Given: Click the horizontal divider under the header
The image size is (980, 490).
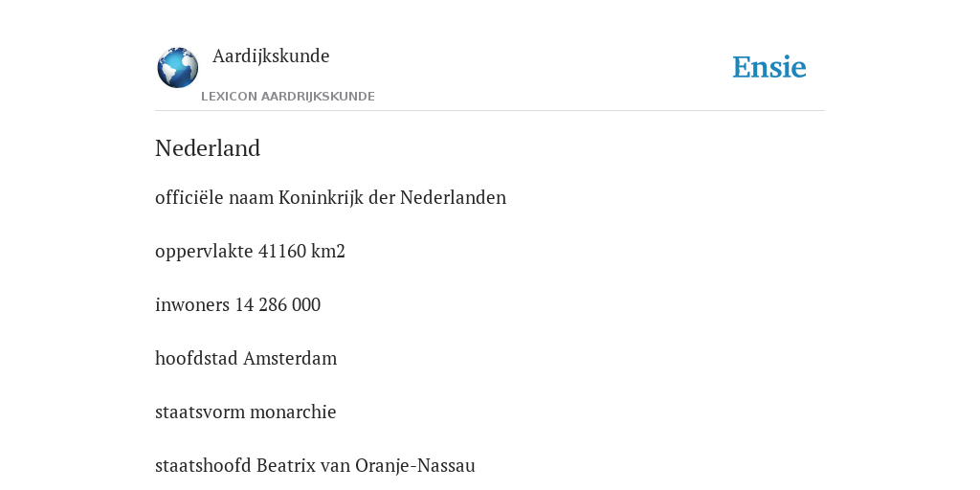Looking at the screenshot, I should tap(490, 111).
